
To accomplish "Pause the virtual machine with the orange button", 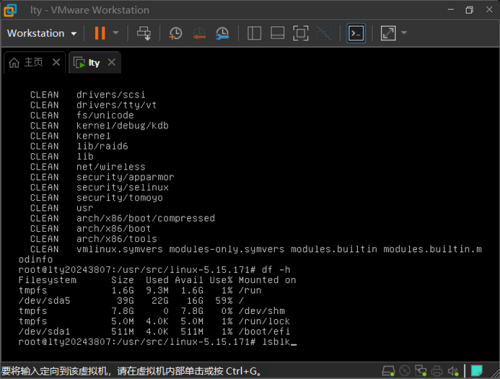I will click(100, 33).
